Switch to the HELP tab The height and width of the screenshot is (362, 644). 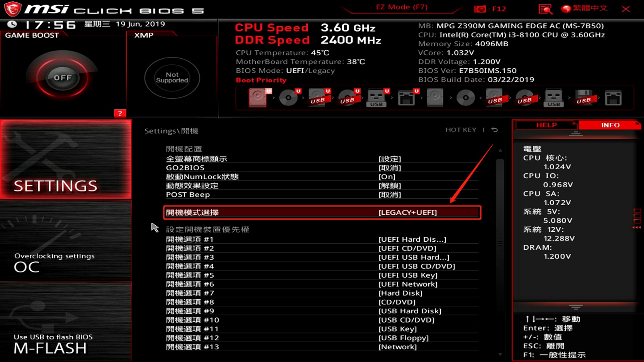[x=546, y=125]
